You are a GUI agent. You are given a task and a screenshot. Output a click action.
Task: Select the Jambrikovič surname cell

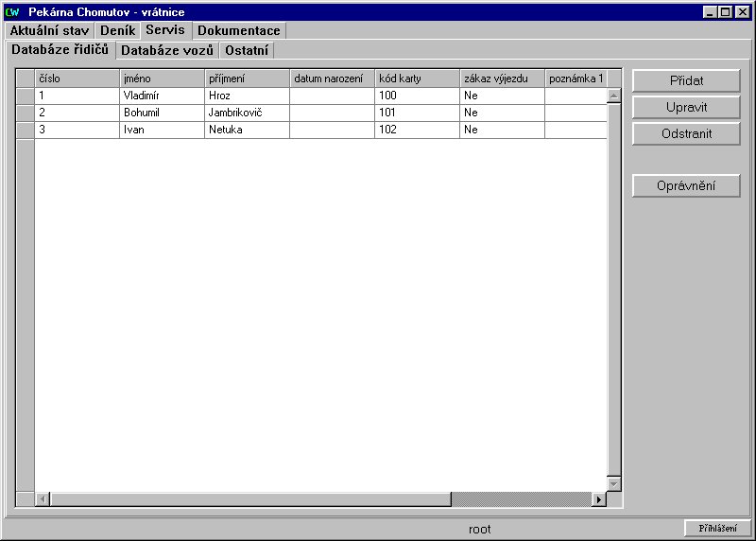pyautogui.click(x=246, y=113)
